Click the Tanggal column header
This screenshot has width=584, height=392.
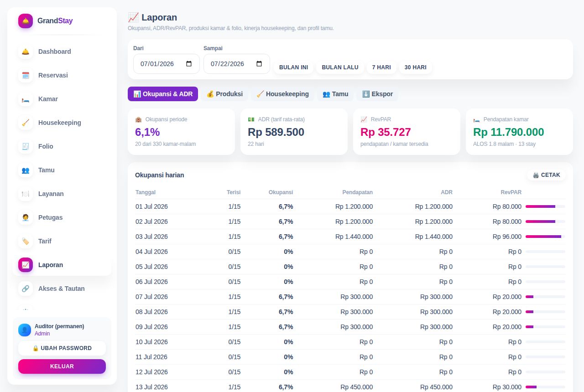pyautogui.click(x=146, y=192)
